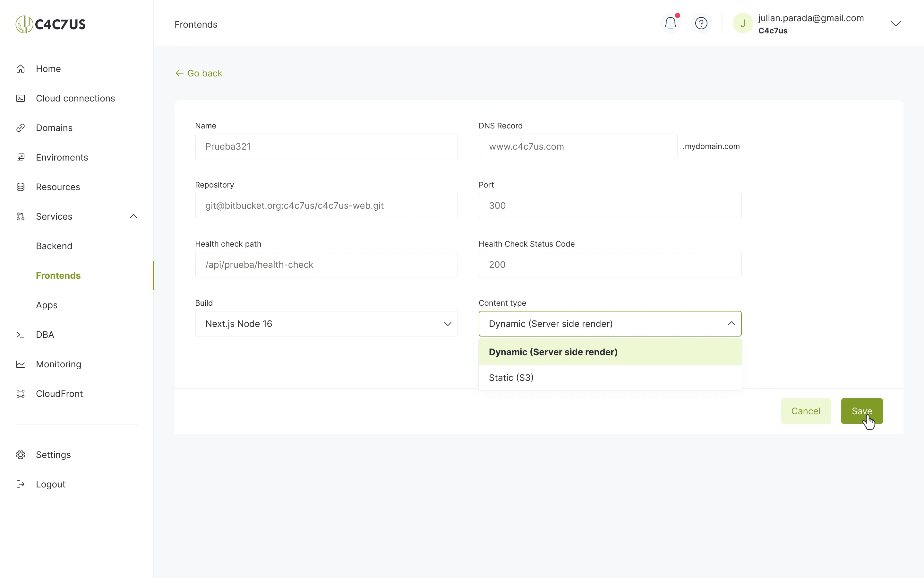Click the Monitoring chart icon

coord(21,364)
